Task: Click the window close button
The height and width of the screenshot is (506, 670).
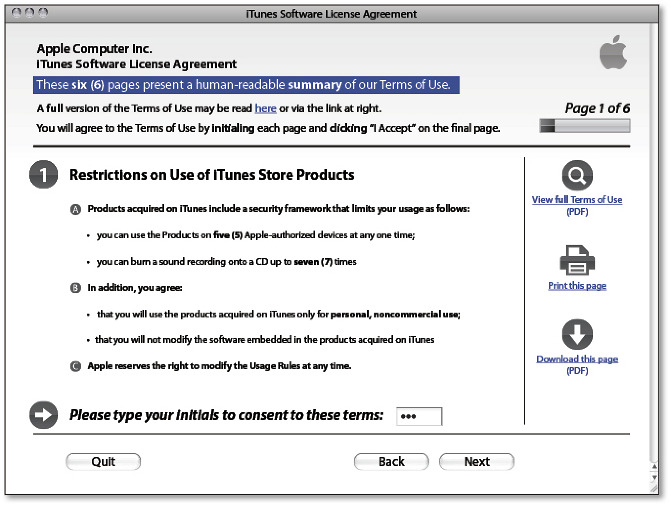Action: pos(16,13)
